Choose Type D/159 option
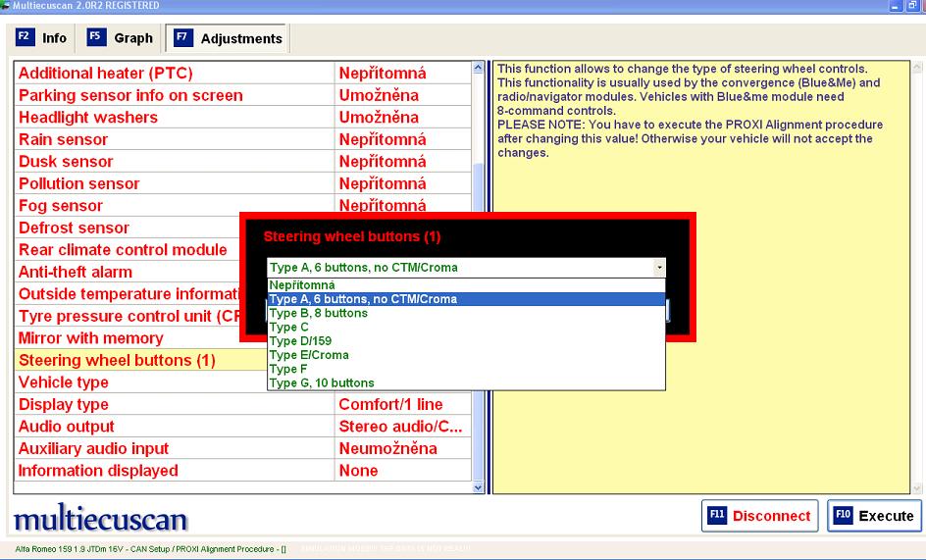This screenshot has width=926, height=560. click(x=467, y=341)
